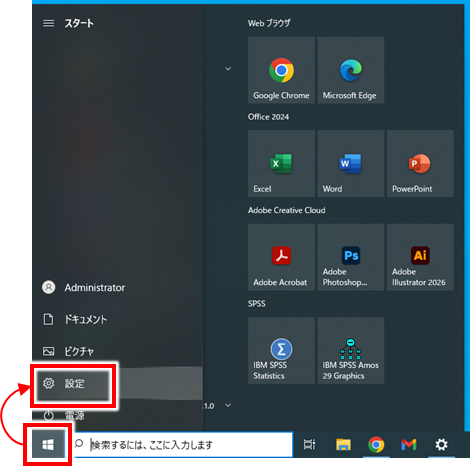Open Task View from the taskbar
The image size is (470, 473).
tap(309, 444)
